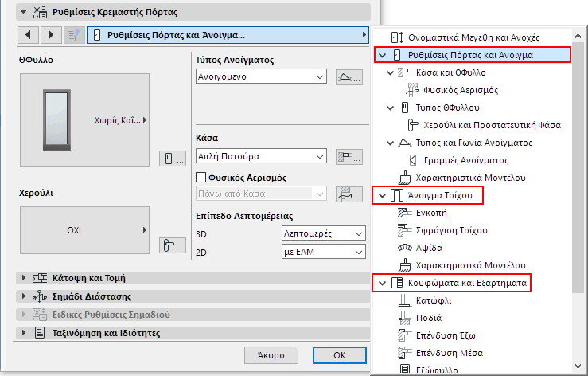Open the Κάσα dropdown Απλή Πατούρα
The width and height of the screenshot is (588, 376).
pyautogui.click(x=260, y=156)
